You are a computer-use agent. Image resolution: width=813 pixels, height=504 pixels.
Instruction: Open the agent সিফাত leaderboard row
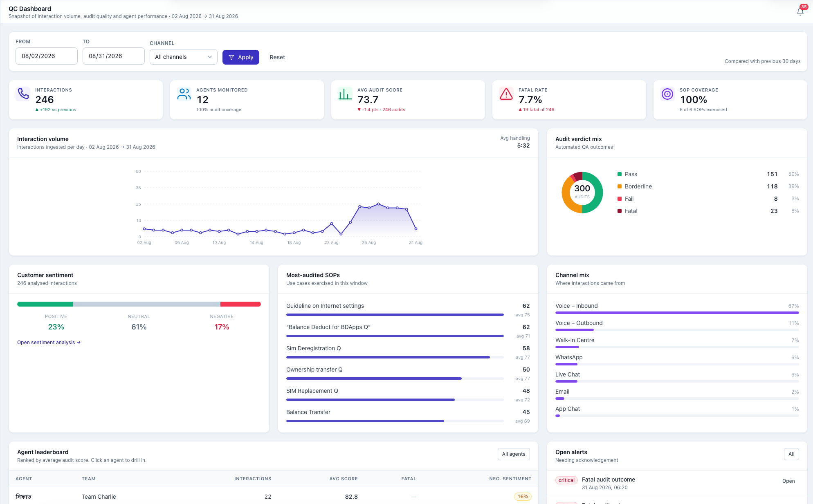(x=274, y=497)
